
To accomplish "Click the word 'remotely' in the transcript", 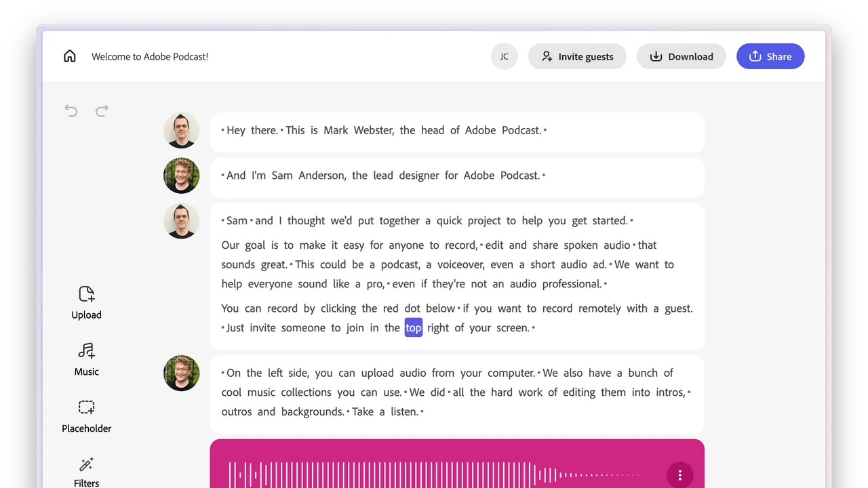I will click(x=600, y=308).
